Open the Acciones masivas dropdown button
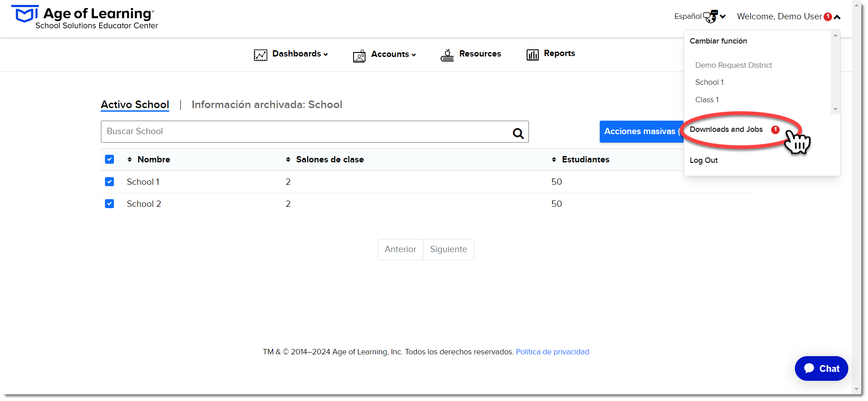 tap(641, 131)
